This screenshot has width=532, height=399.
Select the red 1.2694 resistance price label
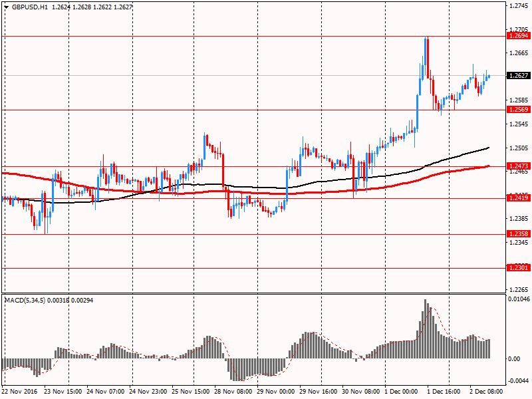(518, 35)
